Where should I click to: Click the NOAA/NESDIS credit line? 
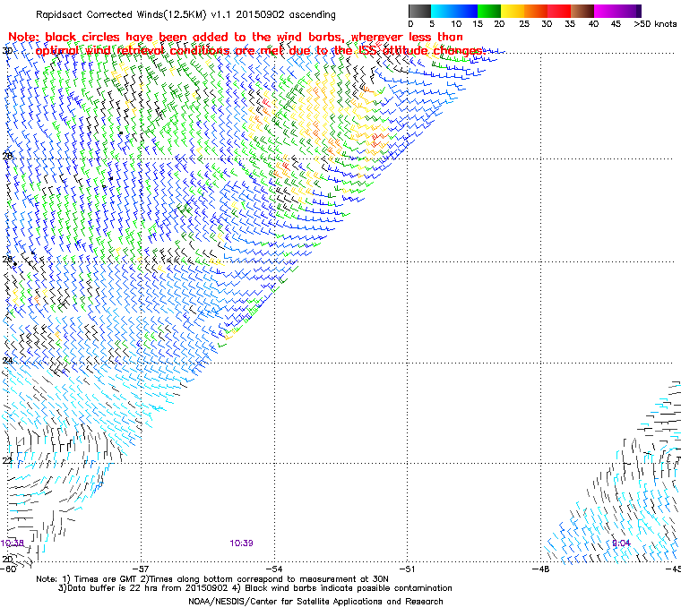click(315, 602)
